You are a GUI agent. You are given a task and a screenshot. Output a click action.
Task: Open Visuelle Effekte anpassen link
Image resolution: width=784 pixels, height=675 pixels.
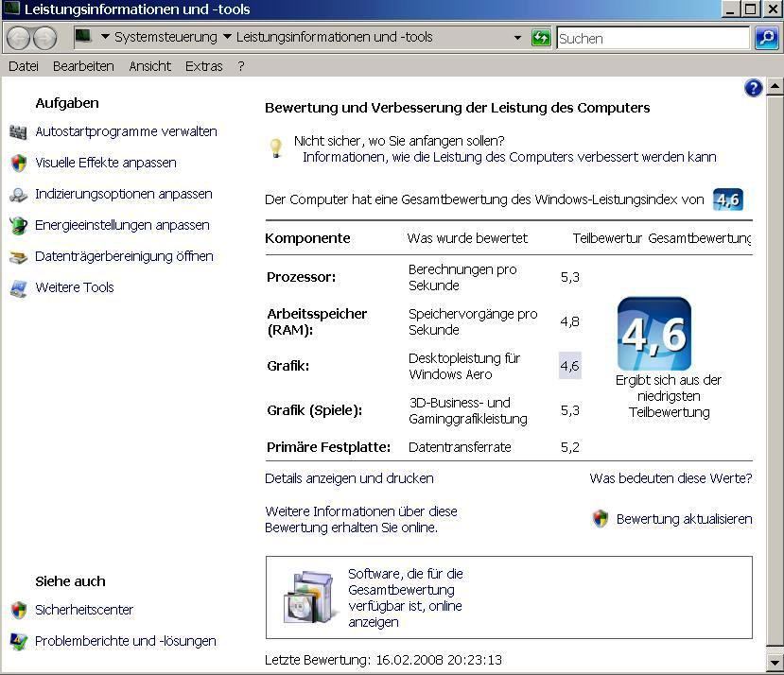pyautogui.click(x=106, y=163)
